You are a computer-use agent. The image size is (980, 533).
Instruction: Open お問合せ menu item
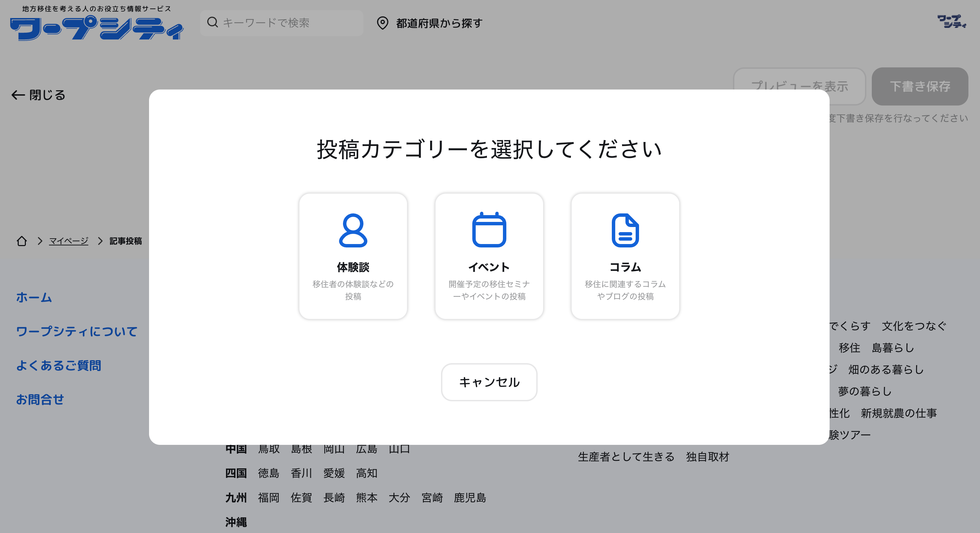[40, 400]
